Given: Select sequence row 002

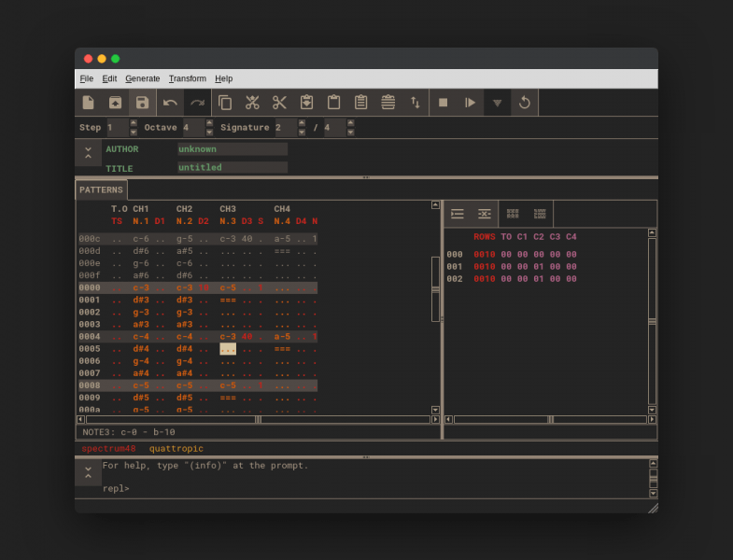Looking at the screenshot, I should tap(512, 278).
